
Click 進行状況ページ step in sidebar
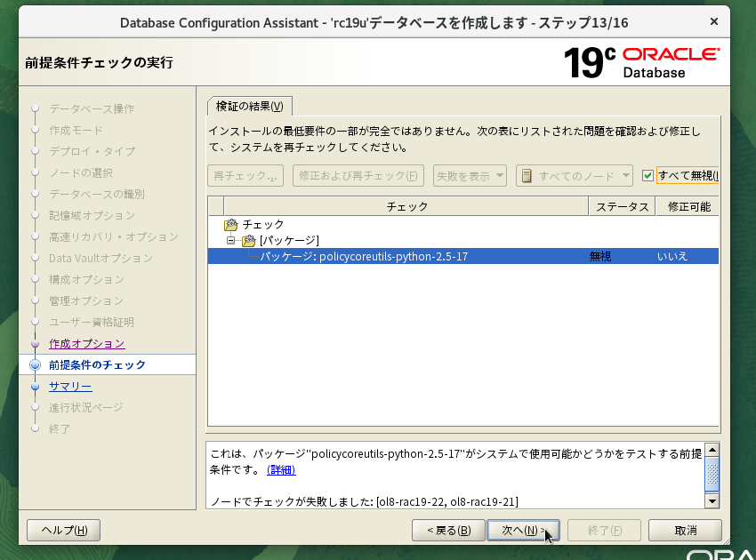[x=86, y=408]
